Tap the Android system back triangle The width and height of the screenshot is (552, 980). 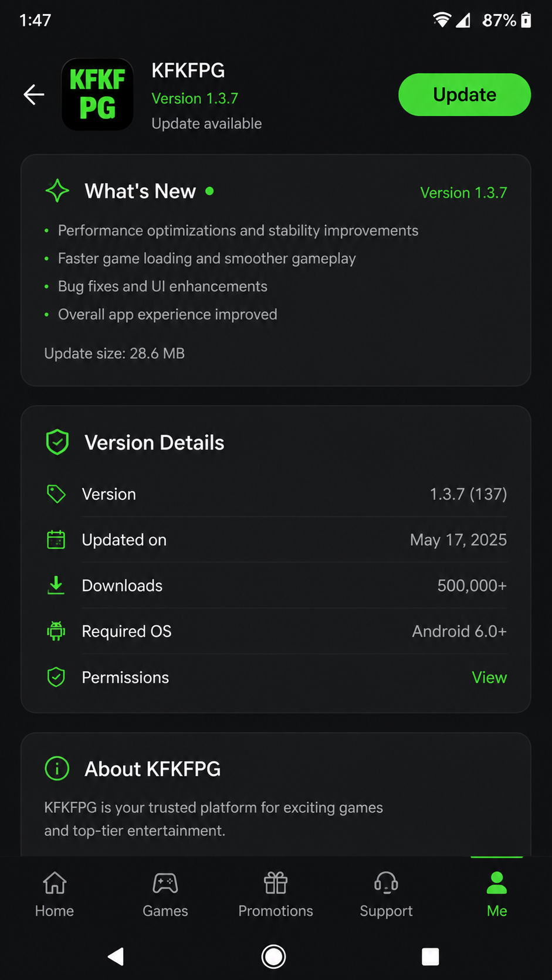coord(116,957)
